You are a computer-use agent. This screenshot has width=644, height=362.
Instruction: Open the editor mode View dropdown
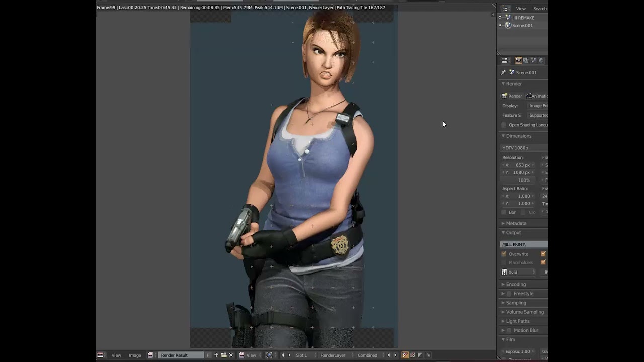point(251,355)
